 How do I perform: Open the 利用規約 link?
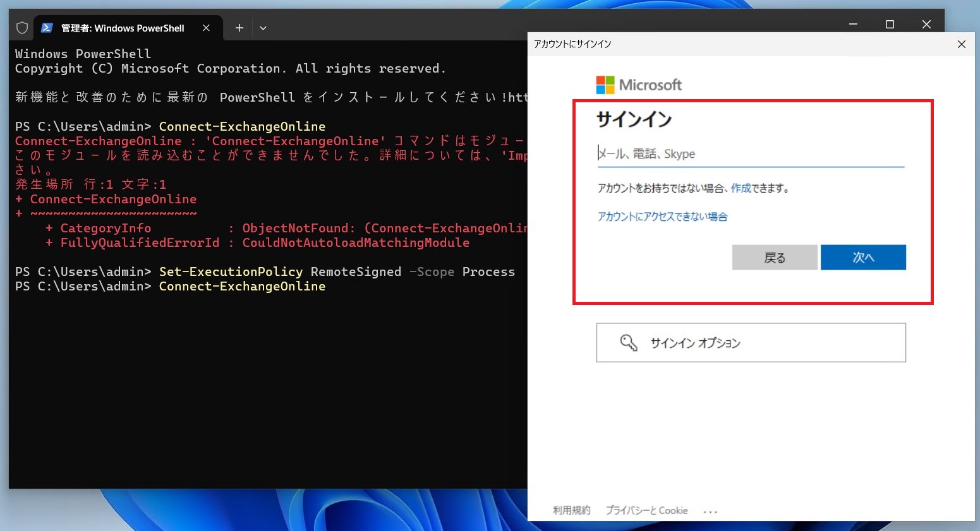[x=571, y=510]
